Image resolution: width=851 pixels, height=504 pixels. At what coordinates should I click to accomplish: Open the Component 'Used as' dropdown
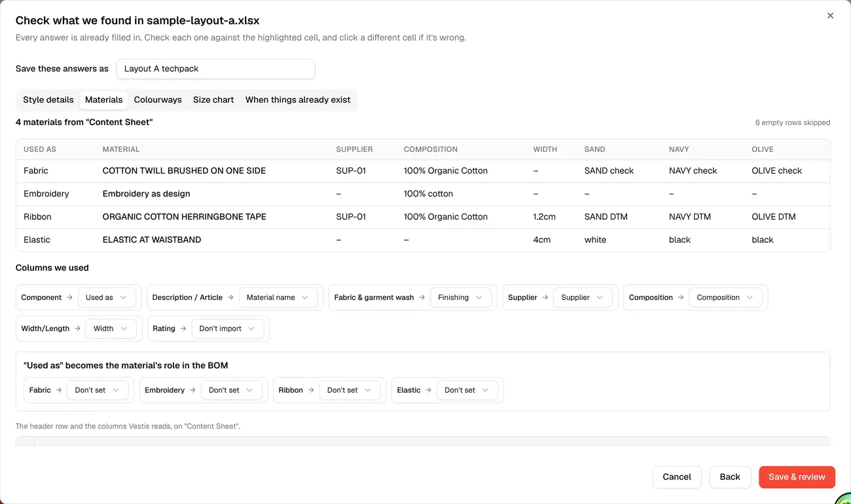pos(107,297)
